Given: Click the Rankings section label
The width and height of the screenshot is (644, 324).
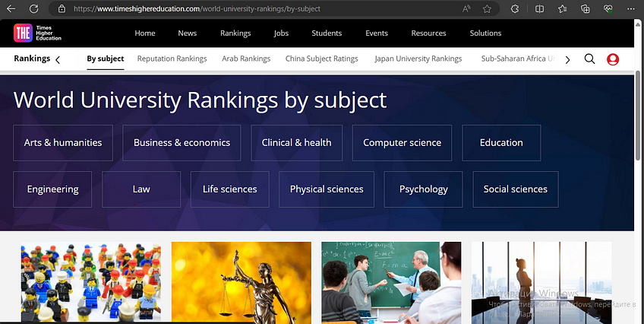Looking at the screenshot, I should coord(32,59).
